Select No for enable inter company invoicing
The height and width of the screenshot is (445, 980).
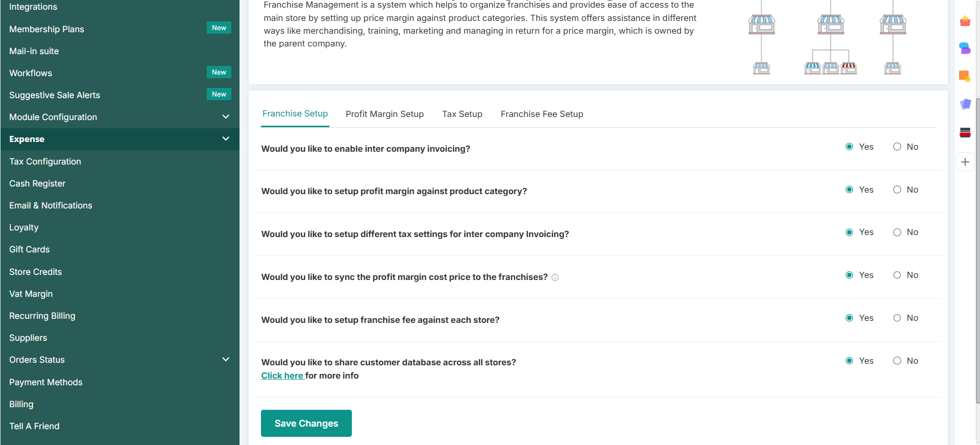[897, 147]
